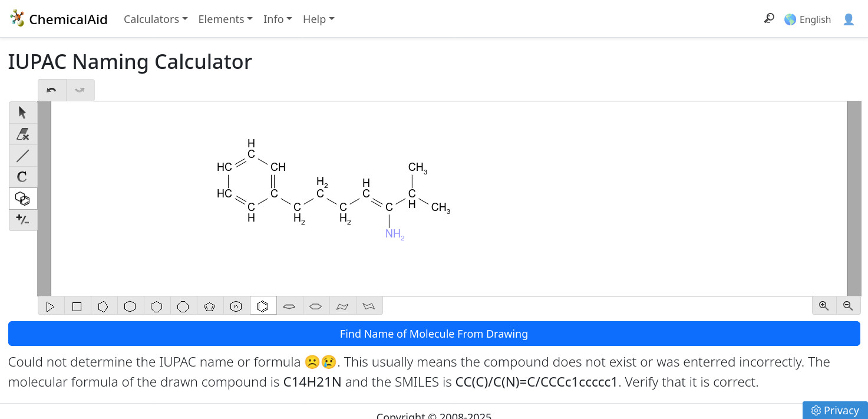
Task: Toggle the ring templates tool in sidebar
Action: [x=23, y=199]
